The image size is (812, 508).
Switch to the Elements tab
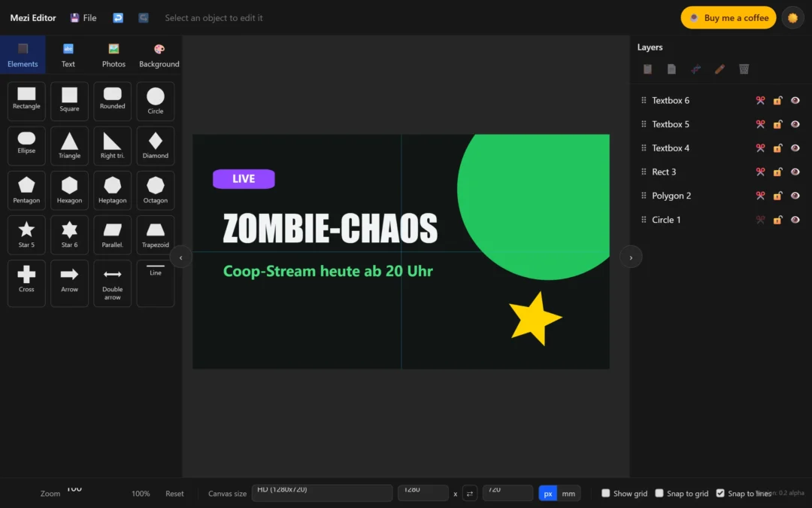[23, 55]
